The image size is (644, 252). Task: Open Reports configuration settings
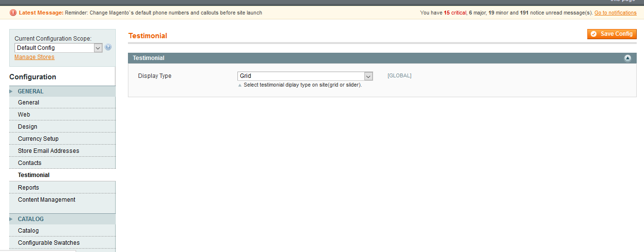(29, 188)
